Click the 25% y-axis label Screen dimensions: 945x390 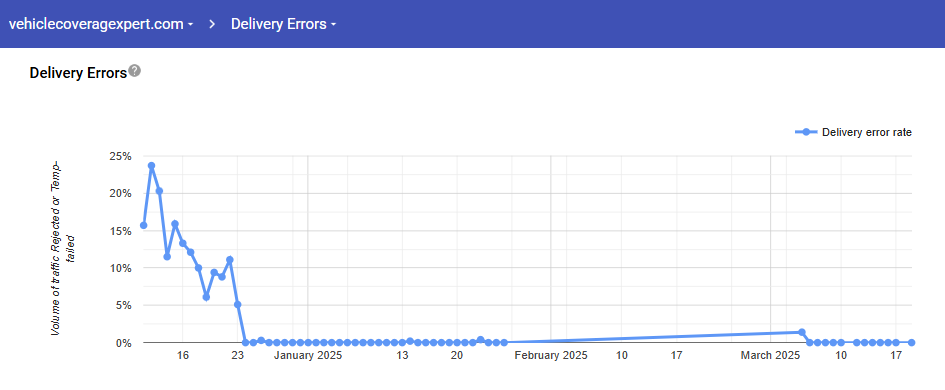120,156
